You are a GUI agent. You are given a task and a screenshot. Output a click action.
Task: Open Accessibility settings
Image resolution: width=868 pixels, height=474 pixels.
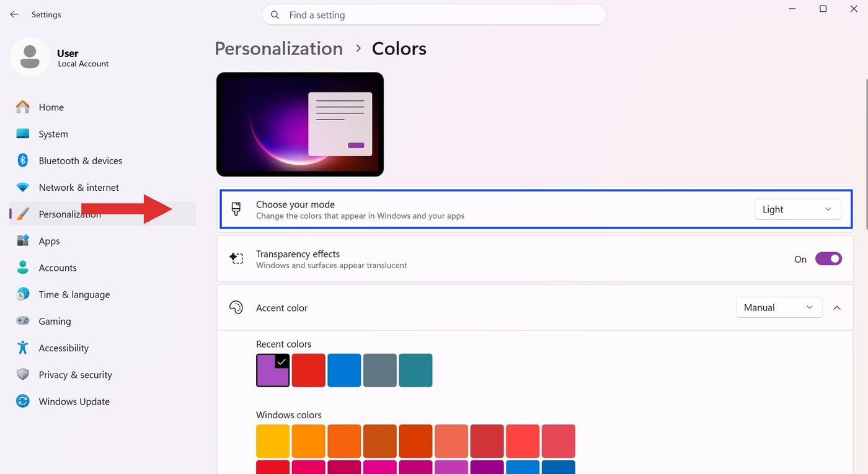click(103, 348)
